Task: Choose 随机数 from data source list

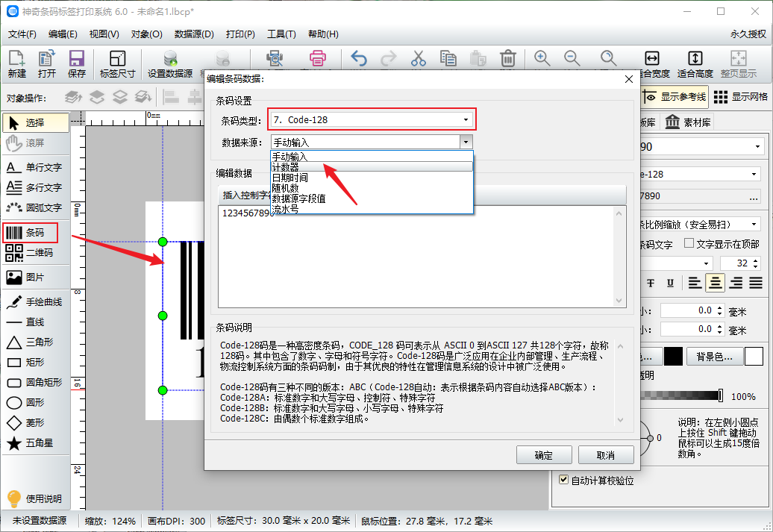Action: (x=372, y=188)
